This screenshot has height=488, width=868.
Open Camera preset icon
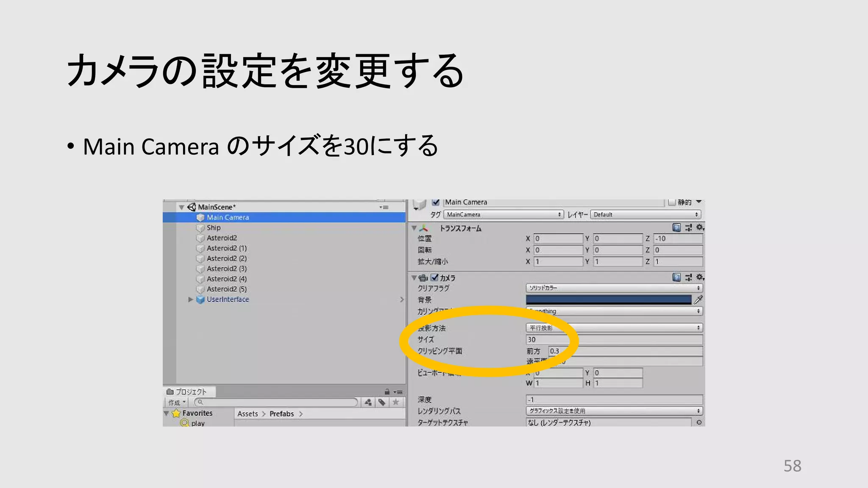click(x=689, y=277)
